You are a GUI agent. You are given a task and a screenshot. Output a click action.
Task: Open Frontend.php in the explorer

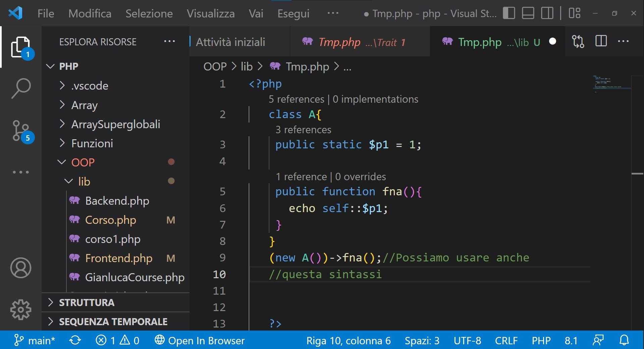pos(119,258)
